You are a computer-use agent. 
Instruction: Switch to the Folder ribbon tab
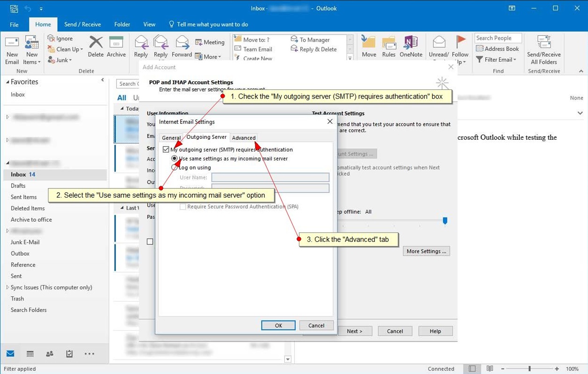click(122, 24)
